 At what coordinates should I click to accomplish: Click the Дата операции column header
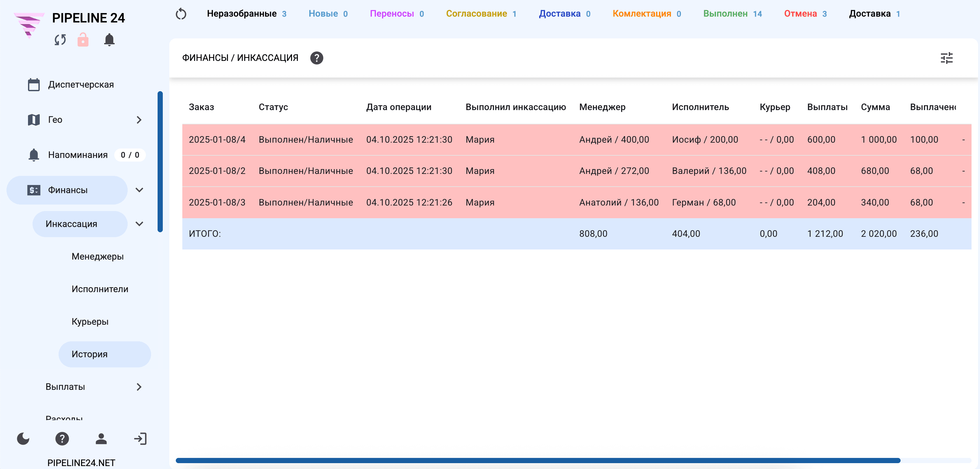click(399, 107)
